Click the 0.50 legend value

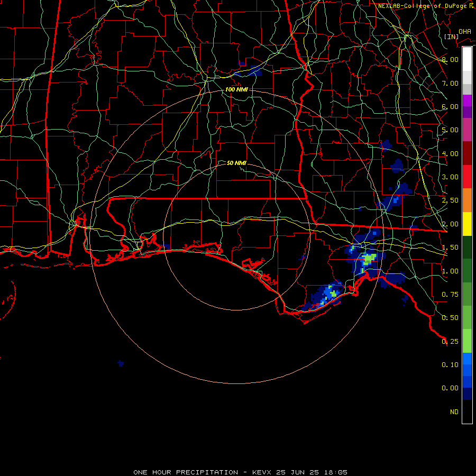pyautogui.click(x=450, y=318)
